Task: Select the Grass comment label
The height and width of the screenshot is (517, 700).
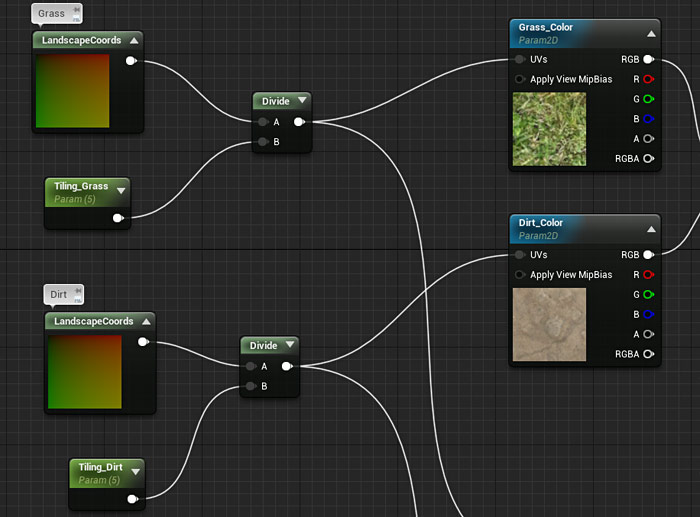Action: coord(51,14)
